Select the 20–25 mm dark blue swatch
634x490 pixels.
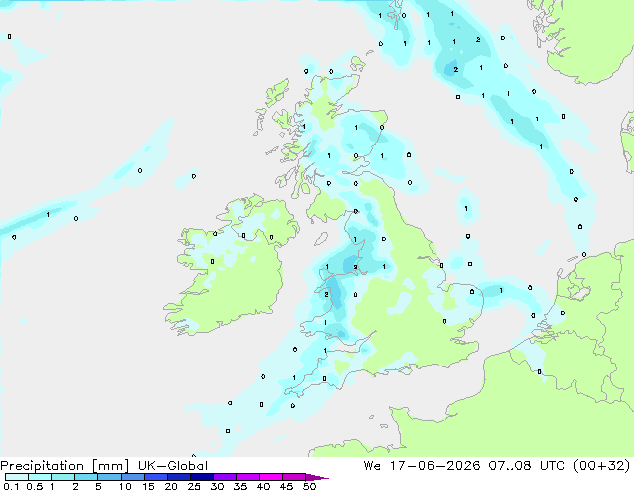point(179,477)
